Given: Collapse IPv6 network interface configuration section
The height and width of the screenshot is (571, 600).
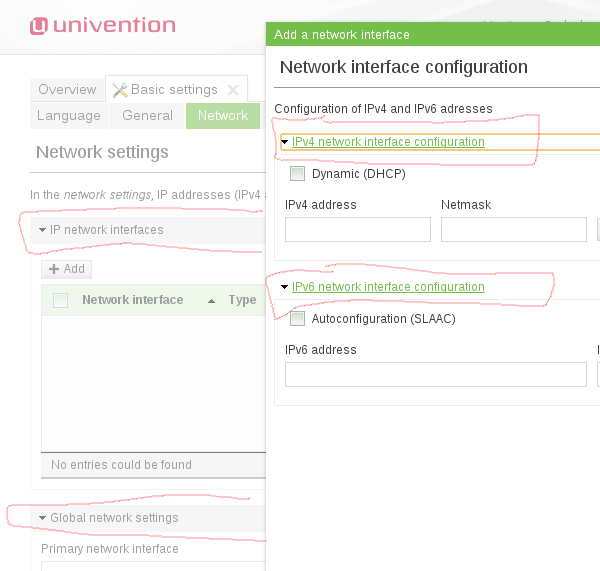Looking at the screenshot, I should coord(285,287).
